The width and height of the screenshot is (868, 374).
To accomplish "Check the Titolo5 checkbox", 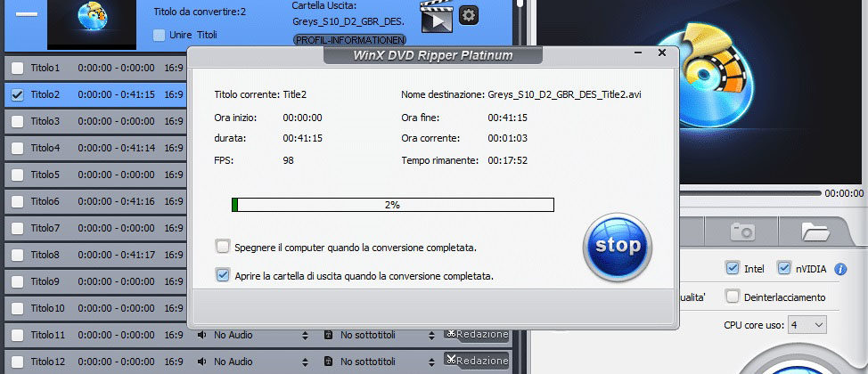I will [x=18, y=175].
